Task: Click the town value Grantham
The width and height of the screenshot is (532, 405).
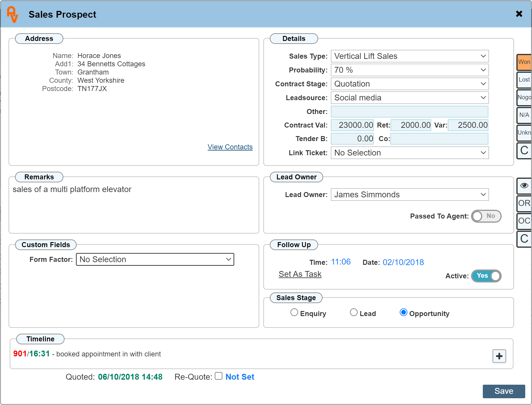Action: click(93, 72)
